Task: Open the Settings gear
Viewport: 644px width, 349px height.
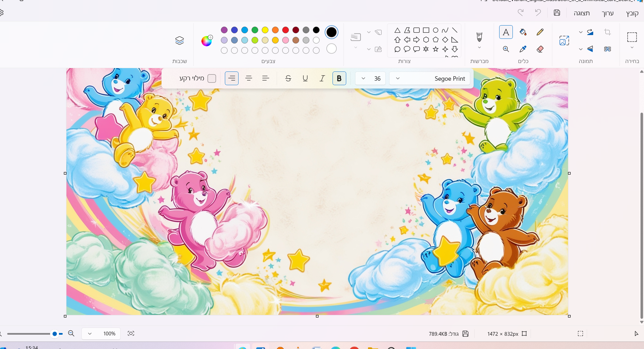Action: 1,13
